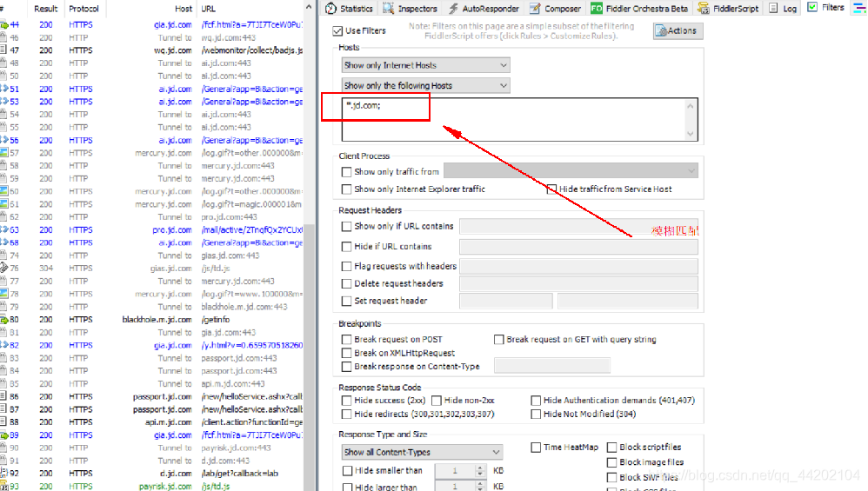Click the icon of session 51
The height and width of the screenshot is (491, 868).
pos(3,89)
